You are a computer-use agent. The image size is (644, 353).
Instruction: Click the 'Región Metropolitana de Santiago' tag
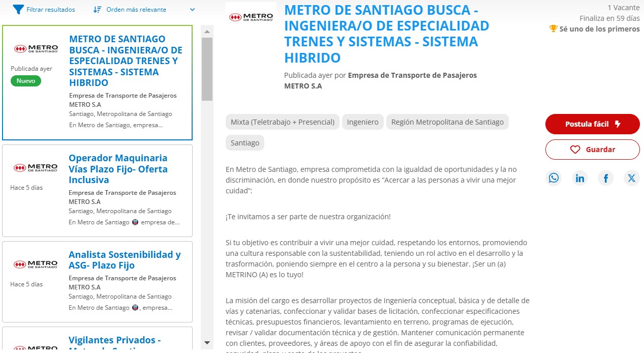pyautogui.click(x=447, y=122)
